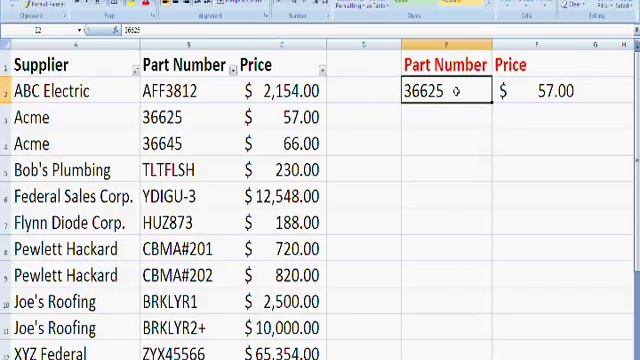Select the $230.00 price cell

pos(282,169)
